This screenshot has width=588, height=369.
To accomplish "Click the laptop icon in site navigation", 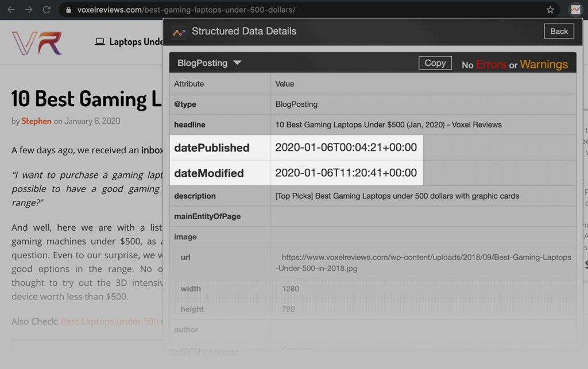I will tap(100, 41).
